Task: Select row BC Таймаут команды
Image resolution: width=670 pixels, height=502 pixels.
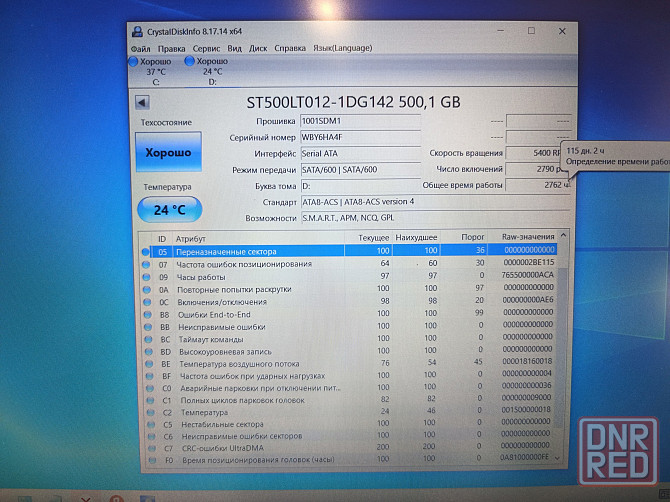Action: pos(349,339)
